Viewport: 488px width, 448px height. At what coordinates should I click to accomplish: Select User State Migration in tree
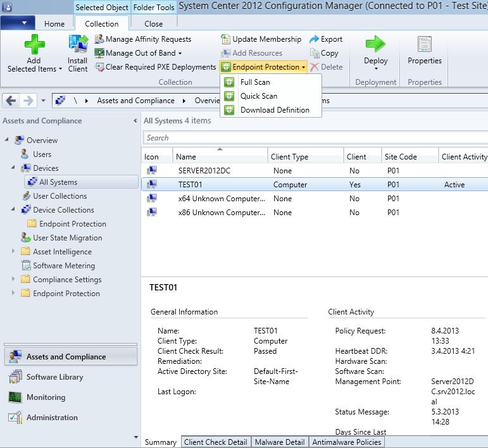point(67,238)
